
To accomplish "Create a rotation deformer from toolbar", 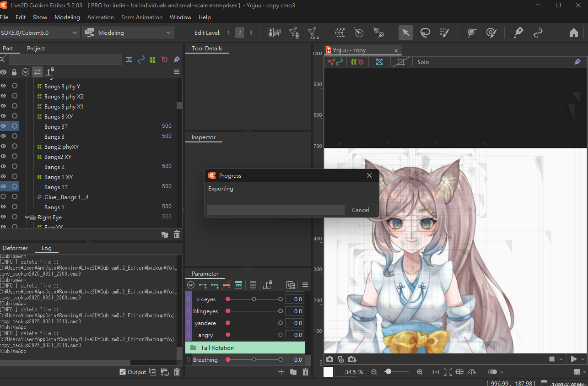I will pyautogui.click(x=359, y=33).
